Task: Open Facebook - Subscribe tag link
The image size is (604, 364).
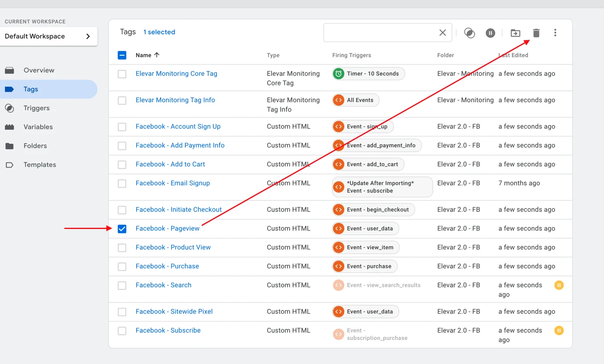Action: (168, 330)
